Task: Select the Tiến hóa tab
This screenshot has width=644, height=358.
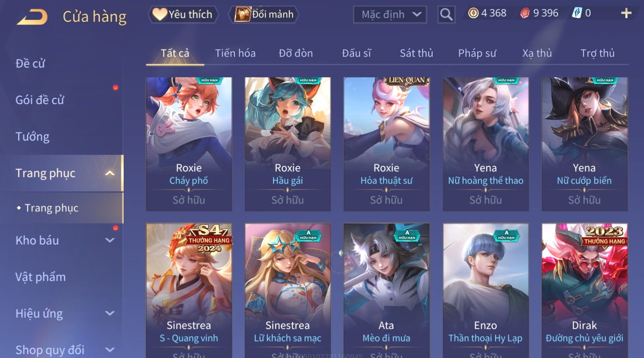Action: (x=235, y=53)
